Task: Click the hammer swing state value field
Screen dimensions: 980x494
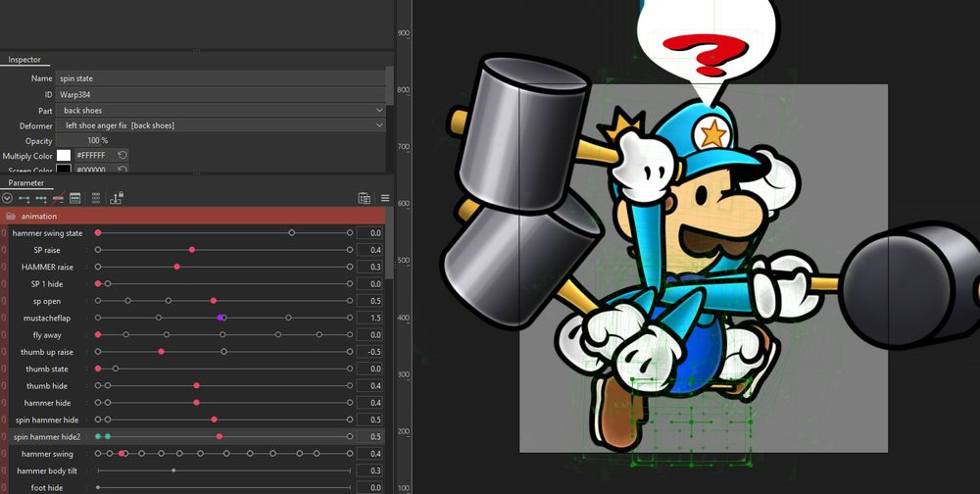Action: coord(369,233)
